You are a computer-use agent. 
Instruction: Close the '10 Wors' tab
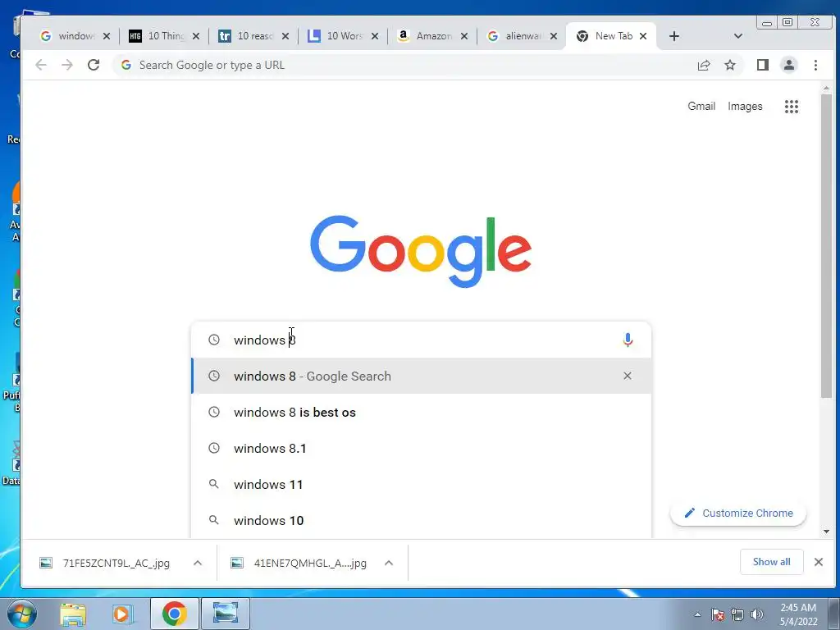[x=374, y=36]
